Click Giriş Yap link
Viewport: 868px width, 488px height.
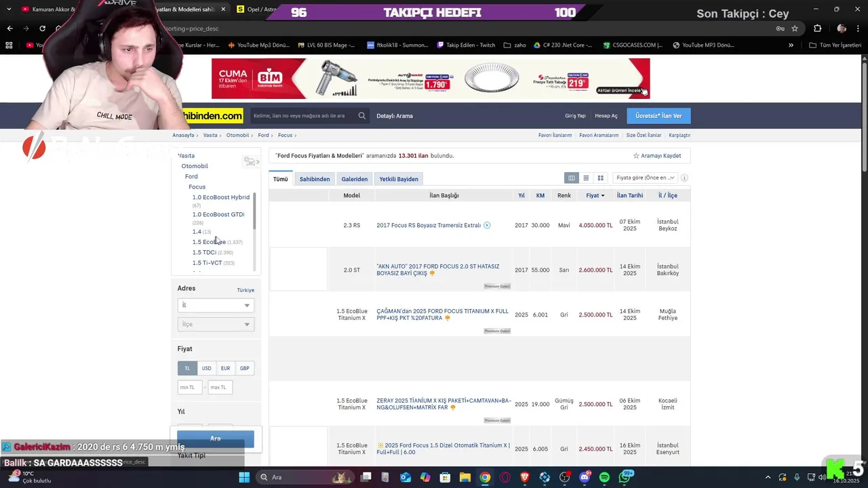pos(575,116)
